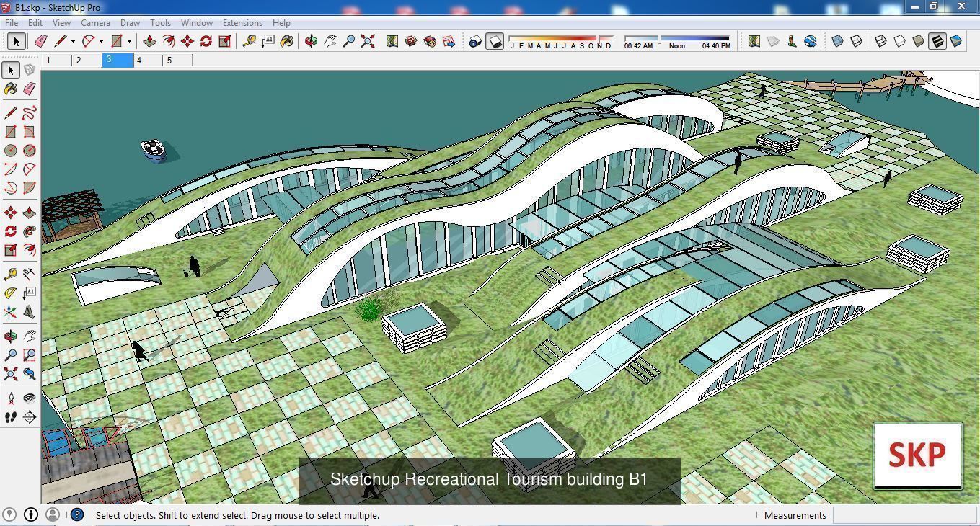Open the 3D Text tool
980x526 pixels.
30,312
